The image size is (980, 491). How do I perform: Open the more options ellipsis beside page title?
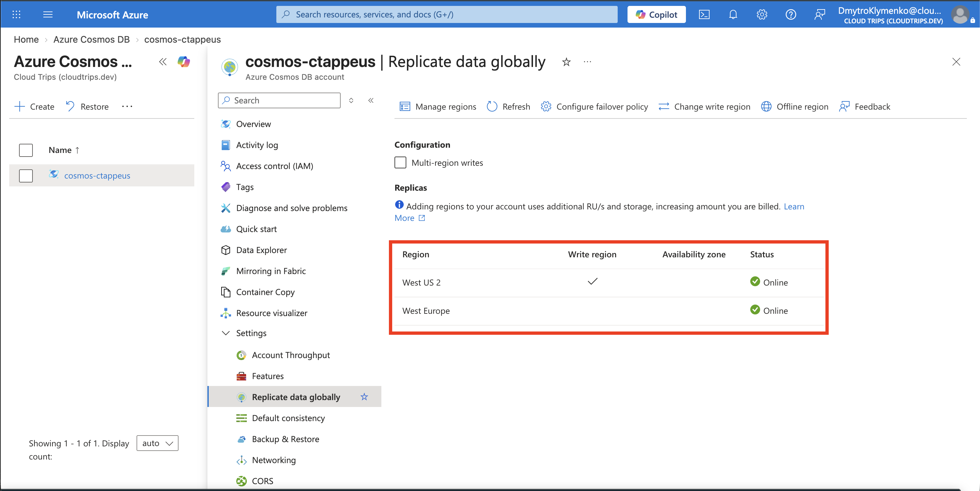pyautogui.click(x=587, y=62)
